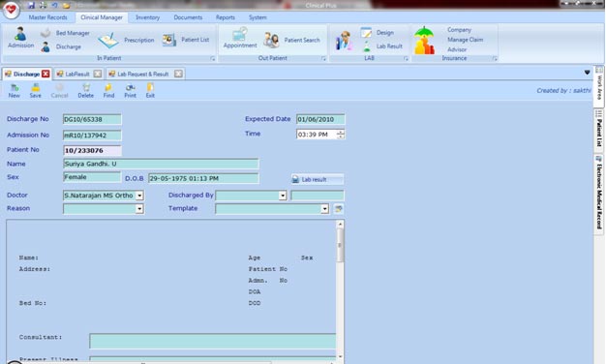The width and height of the screenshot is (606, 364).
Task: Click the Patient No field
Action: click(x=92, y=150)
